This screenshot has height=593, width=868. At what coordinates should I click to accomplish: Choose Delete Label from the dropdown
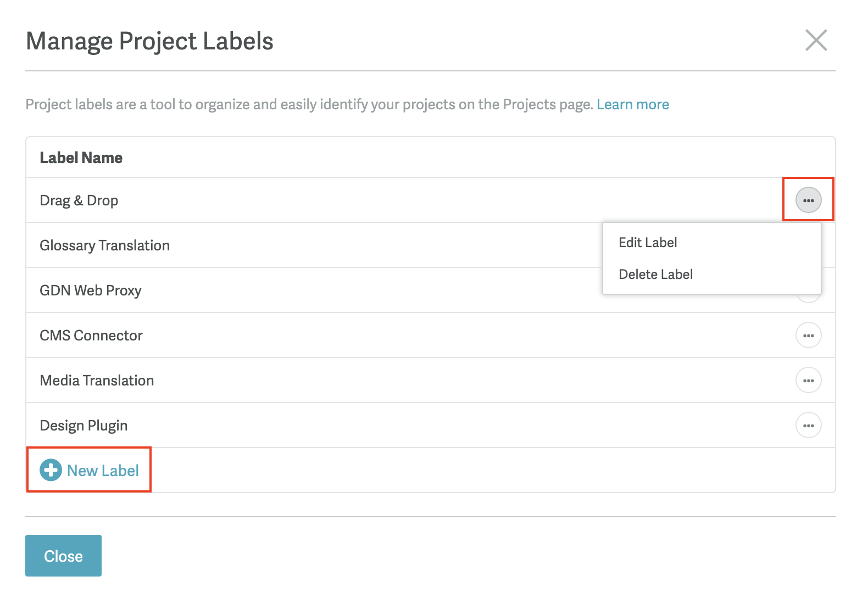[655, 274]
